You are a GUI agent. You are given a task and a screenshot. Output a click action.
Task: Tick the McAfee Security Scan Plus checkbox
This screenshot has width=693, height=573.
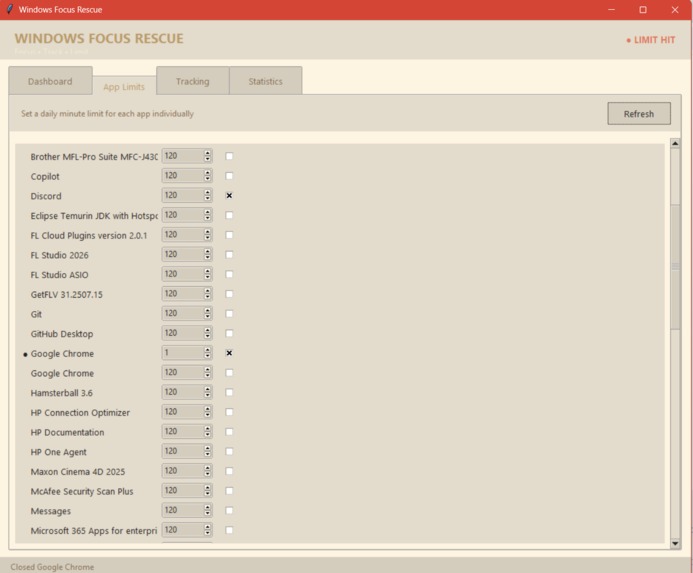pos(229,491)
